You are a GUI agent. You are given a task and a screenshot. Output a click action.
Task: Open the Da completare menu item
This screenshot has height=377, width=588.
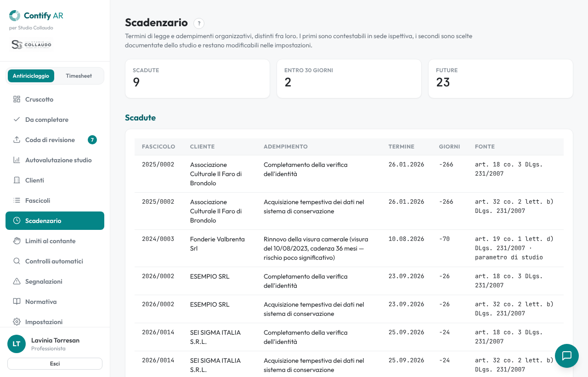coord(55,120)
